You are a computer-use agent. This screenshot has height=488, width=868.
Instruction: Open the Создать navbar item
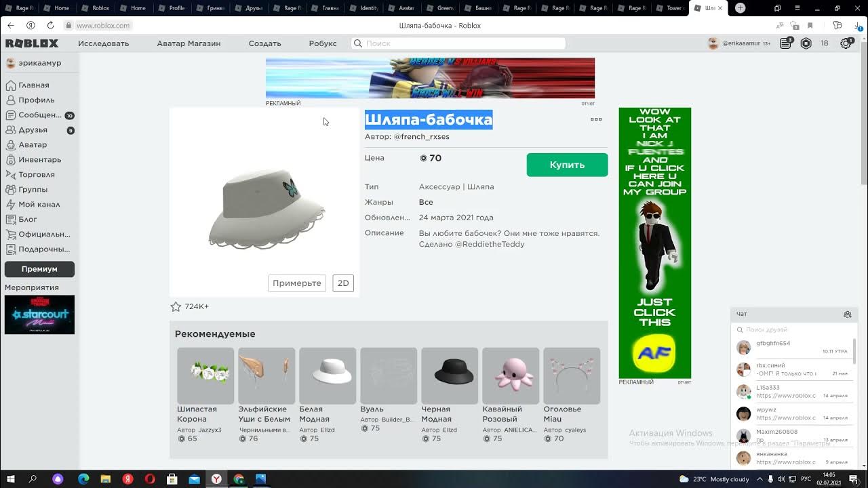[264, 43]
